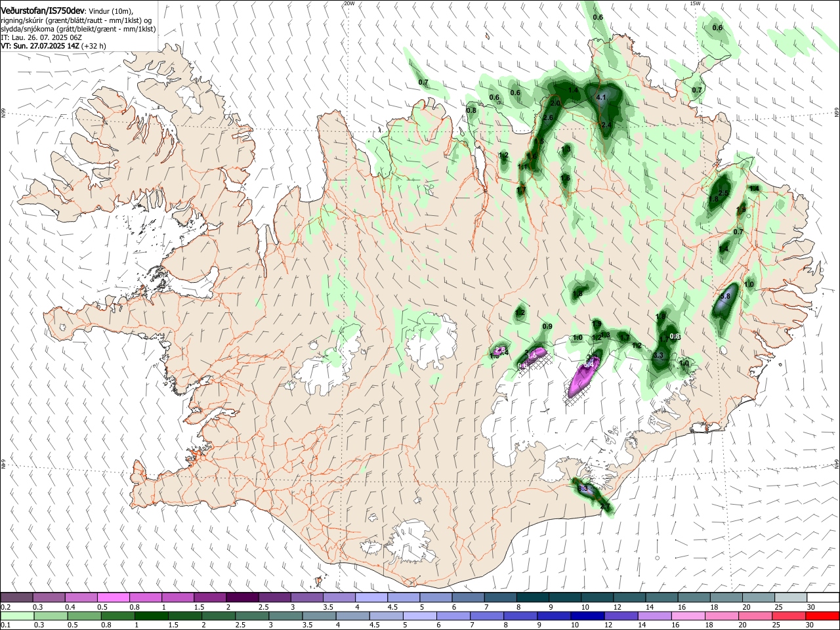Click the violet swatch between lower-scale 12 and 14
The image size is (840, 630).
coord(621,616)
